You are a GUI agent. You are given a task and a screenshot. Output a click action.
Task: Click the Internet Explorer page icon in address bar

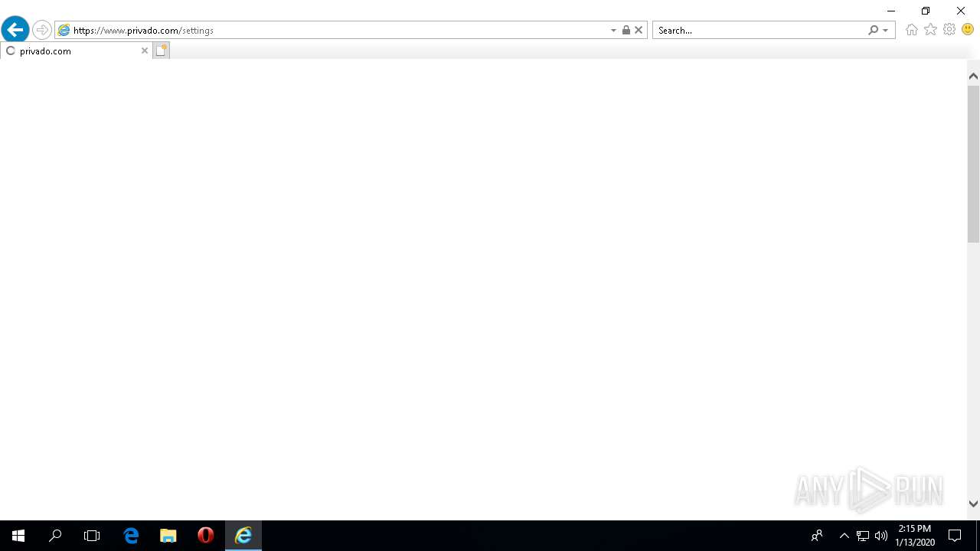[64, 30]
